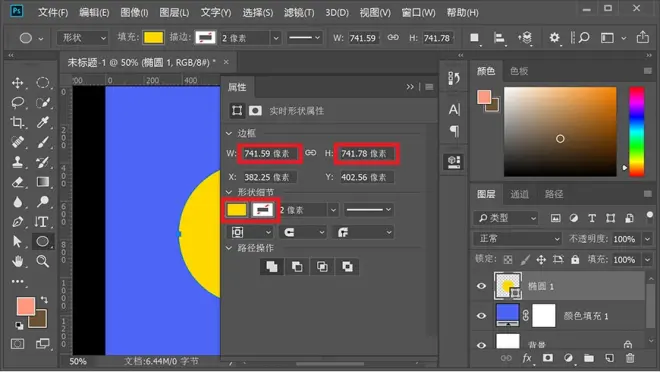Select the Crop tool
This screenshot has height=372, width=660.
pos(18,122)
